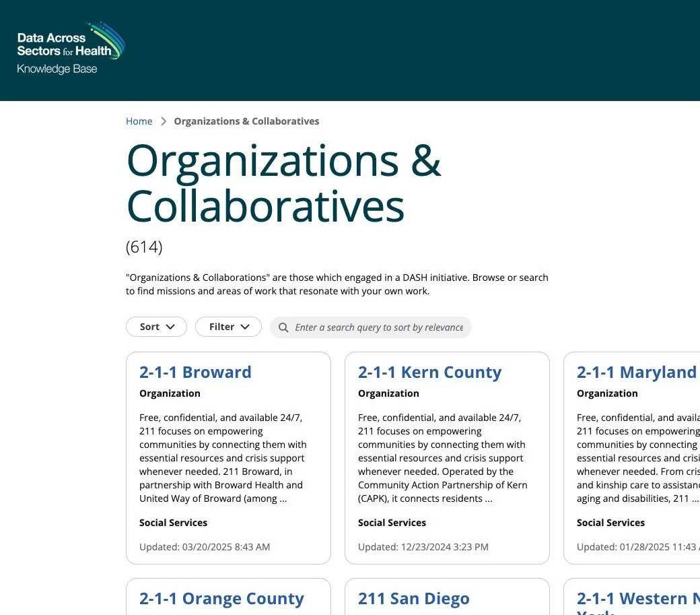The height and width of the screenshot is (615, 700).
Task: Click Updated: 03/20/2025 8:43 AM text
Action: pos(205,547)
